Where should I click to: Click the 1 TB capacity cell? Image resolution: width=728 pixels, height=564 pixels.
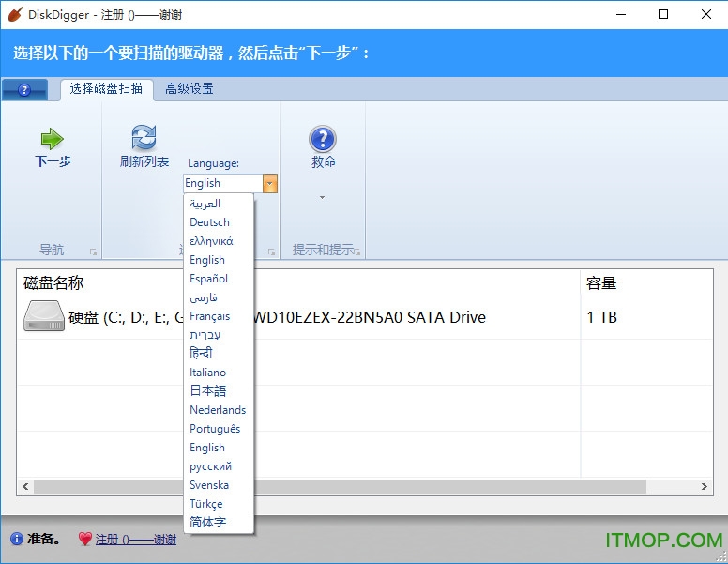pos(601,317)
